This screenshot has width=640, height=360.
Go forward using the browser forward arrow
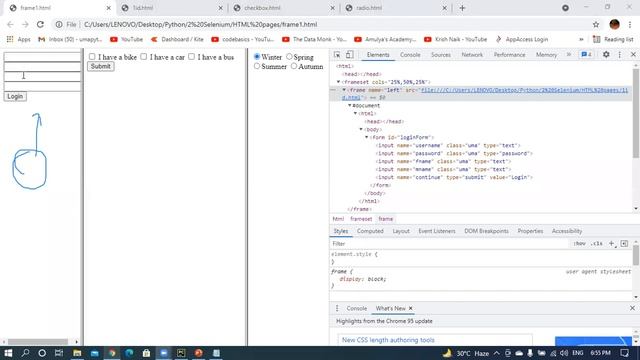(25, 24)
